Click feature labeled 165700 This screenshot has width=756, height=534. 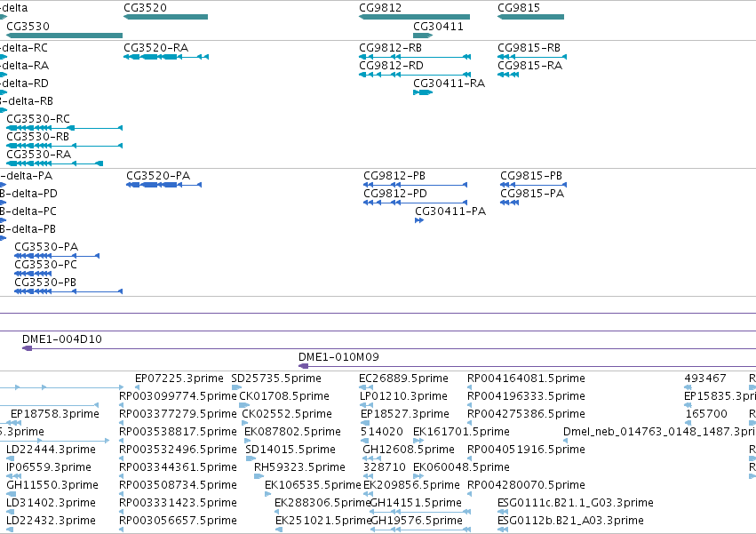(x=706, y=414)
